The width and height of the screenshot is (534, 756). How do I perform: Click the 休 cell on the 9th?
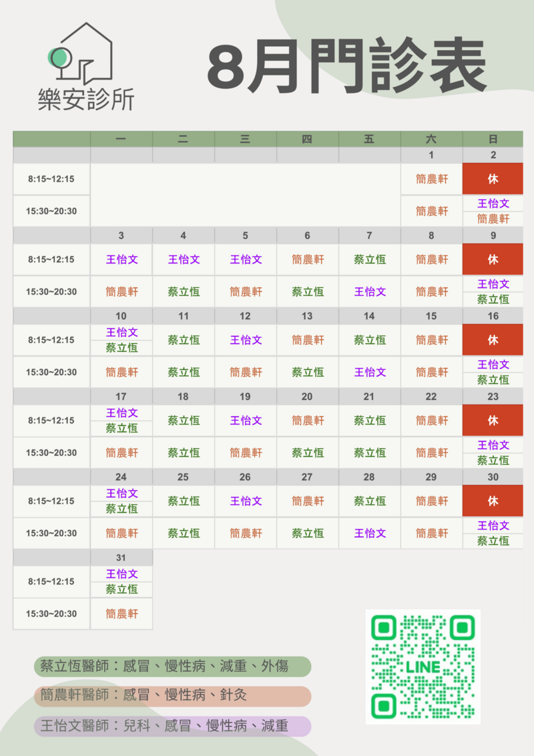pos(493,259)
